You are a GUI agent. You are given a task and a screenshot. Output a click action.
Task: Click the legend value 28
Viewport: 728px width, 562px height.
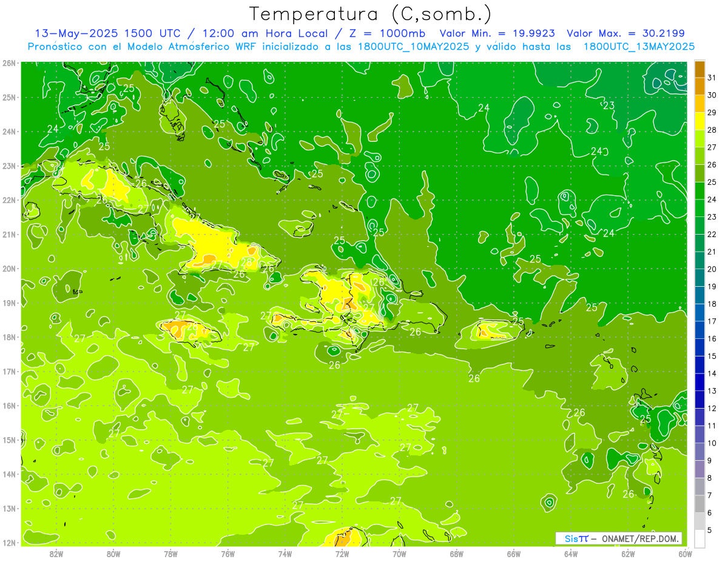(712, 130)
